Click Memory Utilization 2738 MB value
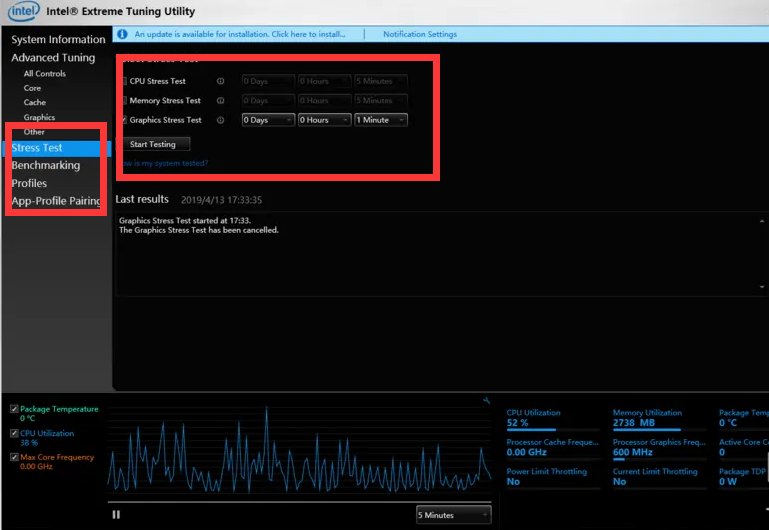The image size is (769, 530). (x=634, y=423)
